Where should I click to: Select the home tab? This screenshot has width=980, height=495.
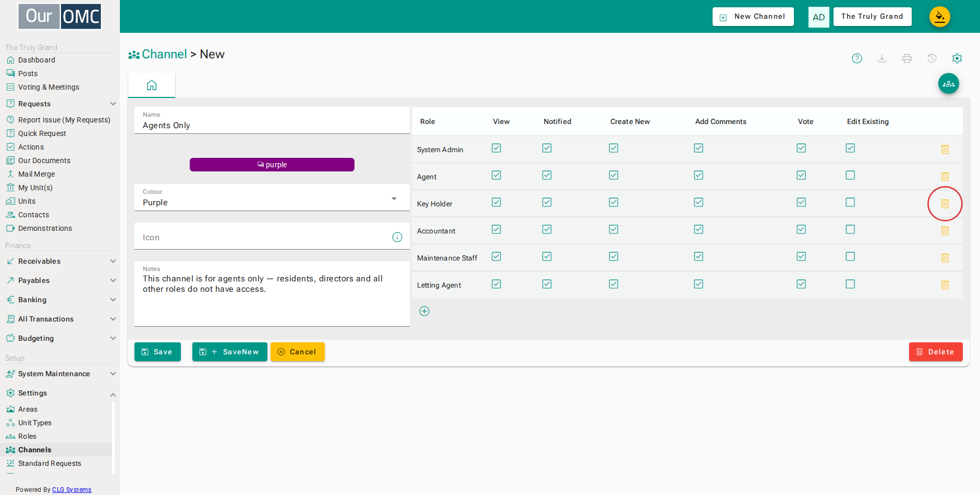pyautogui.click(x=152, y=85)
